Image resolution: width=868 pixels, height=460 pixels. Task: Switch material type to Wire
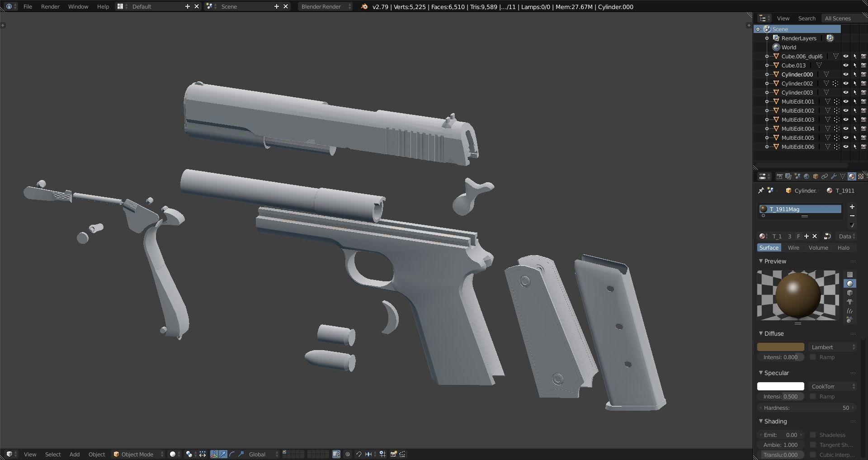793,247
